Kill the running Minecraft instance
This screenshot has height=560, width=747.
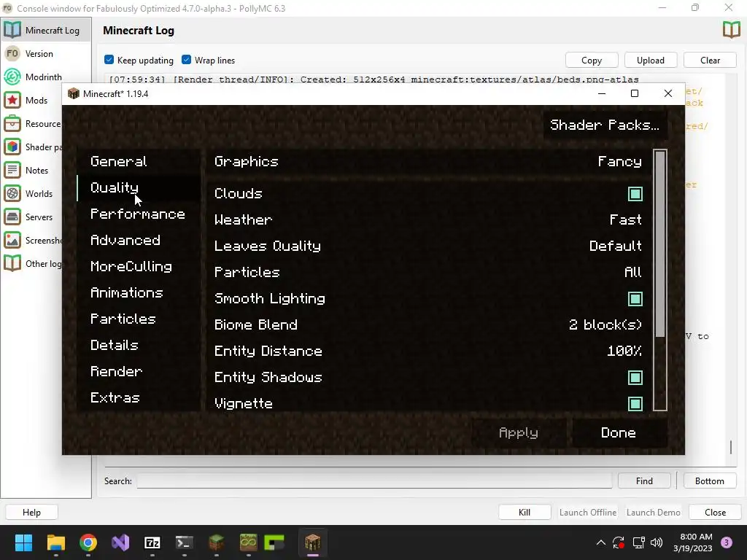point(525,513)
